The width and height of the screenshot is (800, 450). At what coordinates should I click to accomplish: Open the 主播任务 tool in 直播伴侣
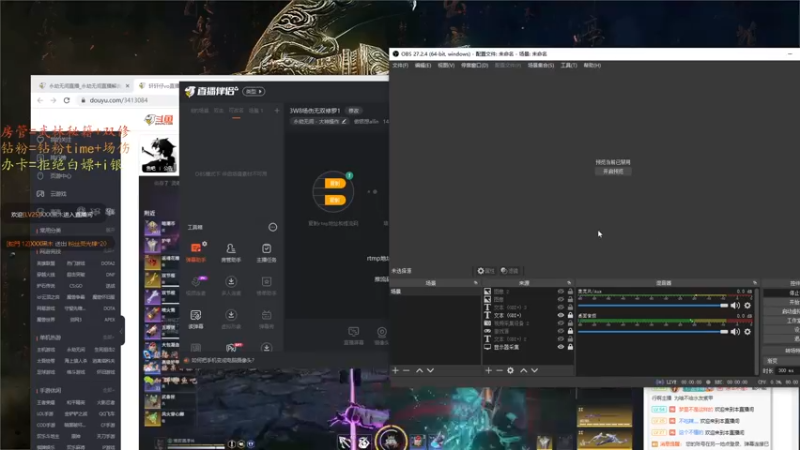point(266,252)
